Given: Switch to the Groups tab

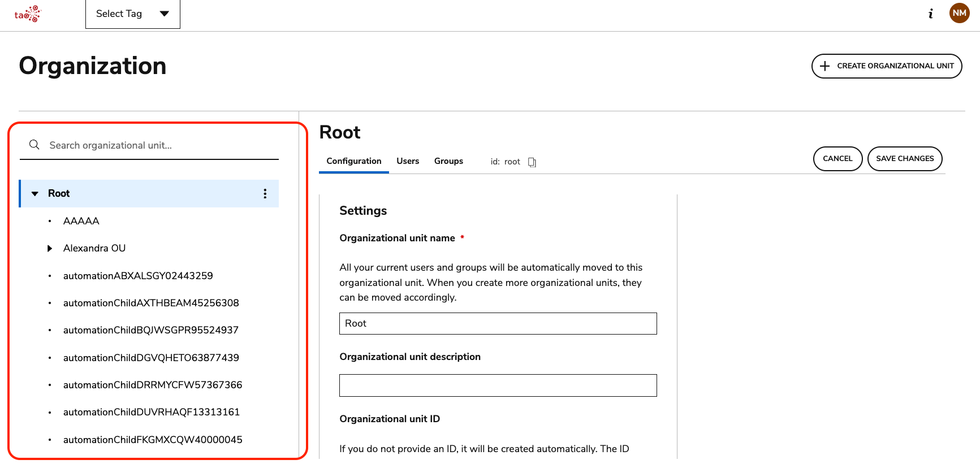Looking at the screenshot, I should [448, 161].
